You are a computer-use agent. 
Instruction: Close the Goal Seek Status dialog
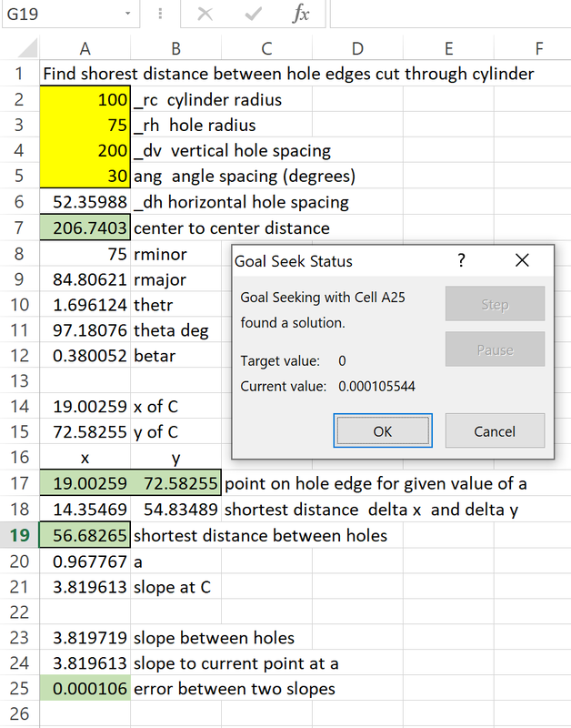tap(522, 261)
